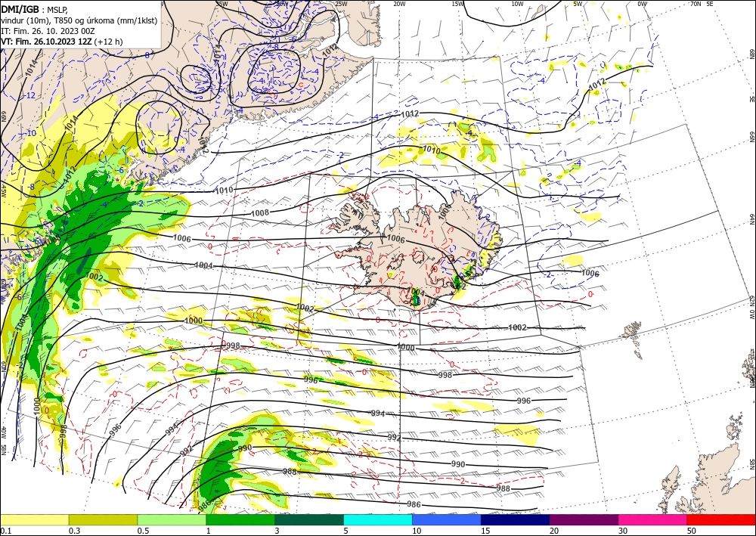Click the "20W" longitude label at top
Screen dimensions: 756x536
[398, 4]
